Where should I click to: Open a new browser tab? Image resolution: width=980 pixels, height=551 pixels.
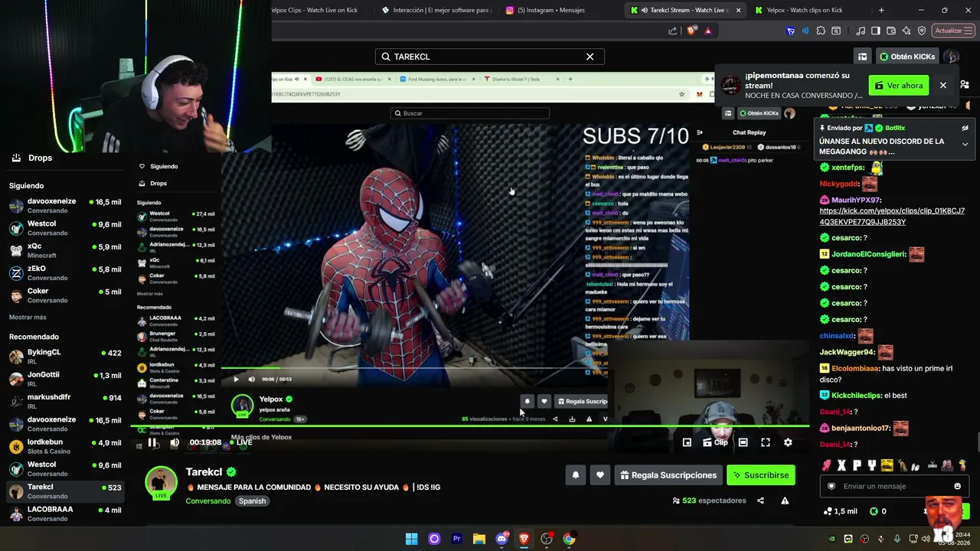click(881, 10)
